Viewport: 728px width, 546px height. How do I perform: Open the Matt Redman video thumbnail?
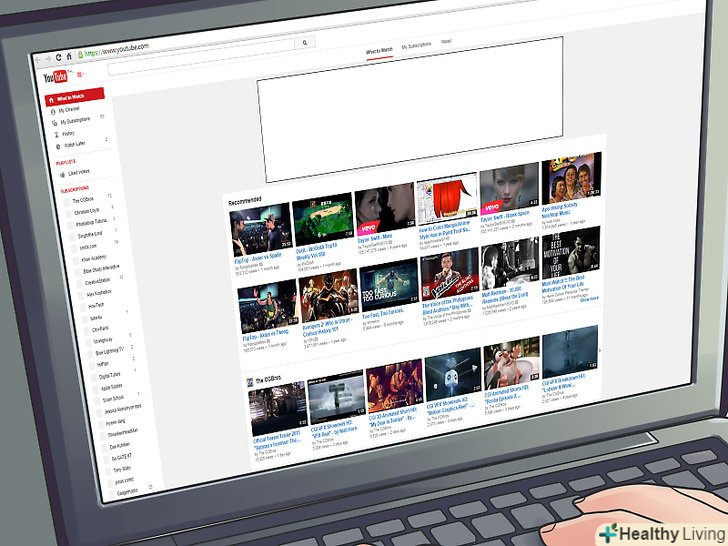click(509, 264)
